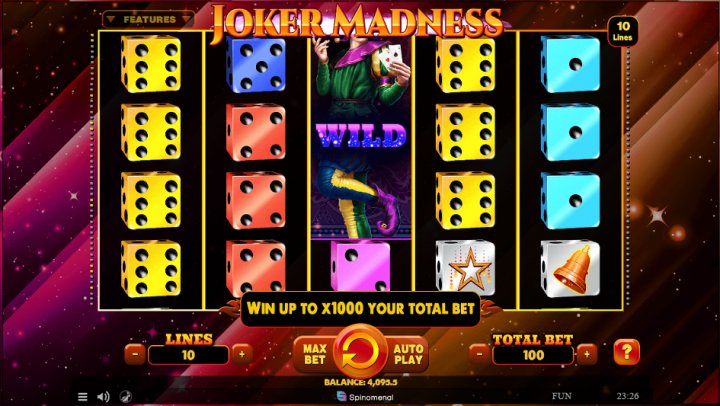720x406 pixels.
Task: Mute the game sound via the speaker icon
Action: [x=103, y=397]
